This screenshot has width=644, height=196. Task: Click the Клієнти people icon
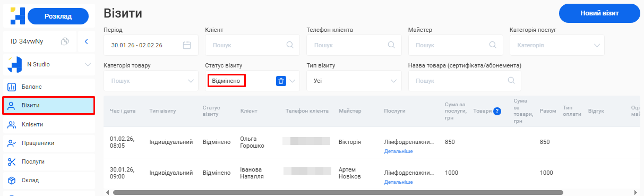[x=12, y=124]
